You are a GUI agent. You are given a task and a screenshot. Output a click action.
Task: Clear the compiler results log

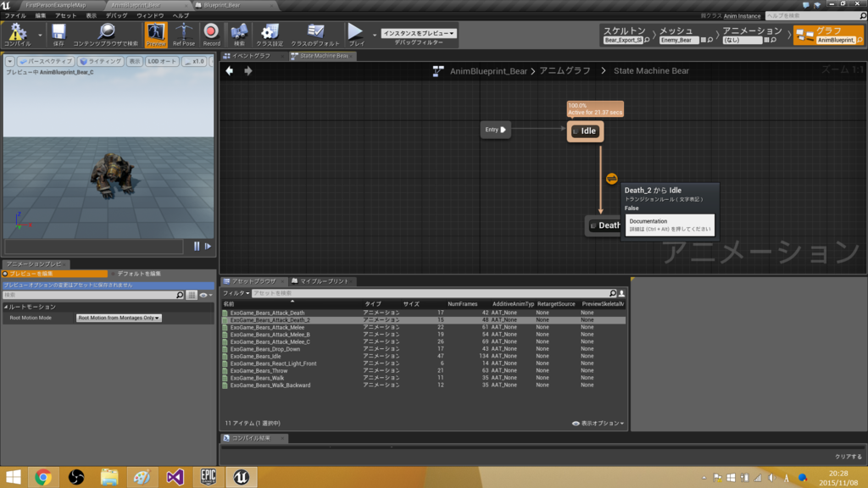[848, 457]
